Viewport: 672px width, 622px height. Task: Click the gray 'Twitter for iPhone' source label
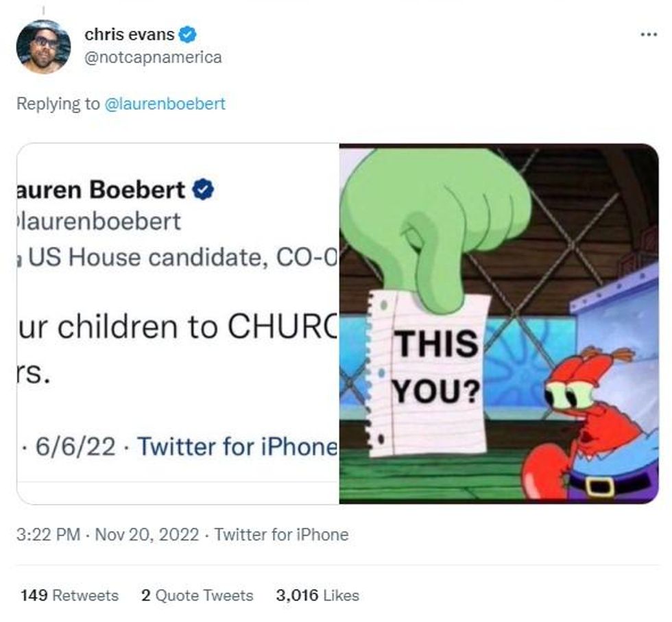pos(281,534)
